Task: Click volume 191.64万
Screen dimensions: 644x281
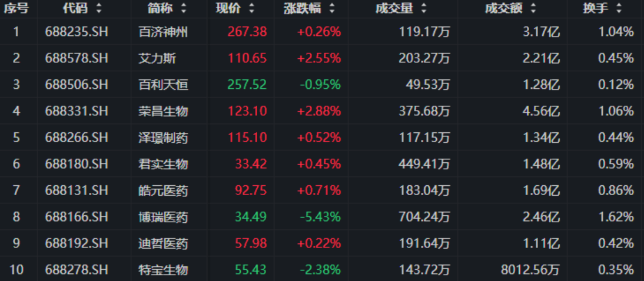Action: [424, 243]
